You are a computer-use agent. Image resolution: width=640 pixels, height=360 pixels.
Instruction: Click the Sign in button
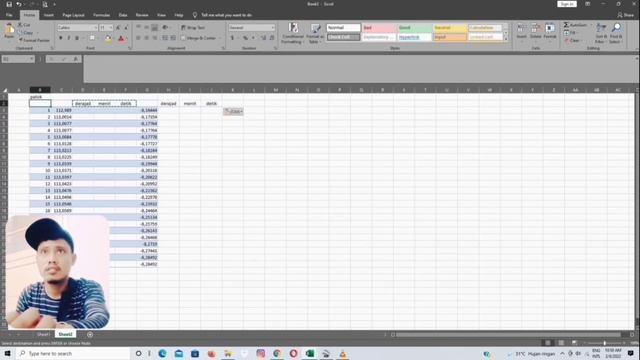(x=567, y=4)
